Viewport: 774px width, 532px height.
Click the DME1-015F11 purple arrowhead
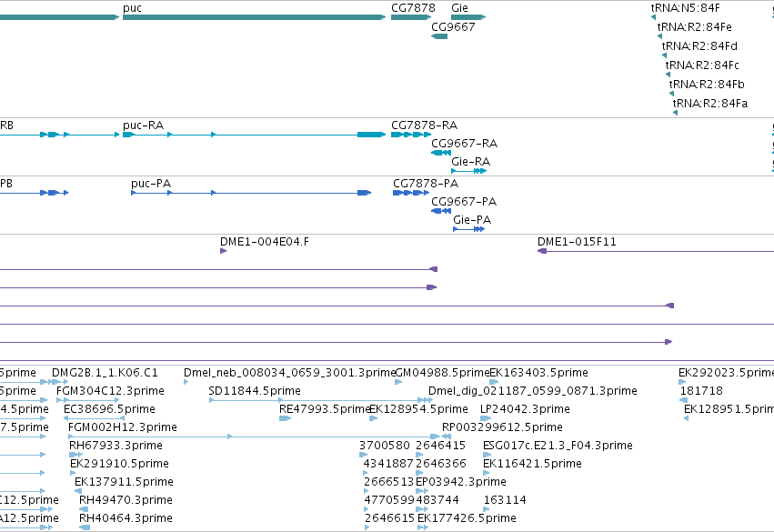542,251
